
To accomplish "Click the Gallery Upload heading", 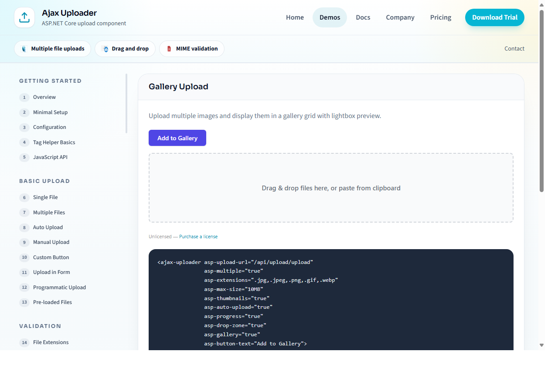I will [x=178, y=87].
